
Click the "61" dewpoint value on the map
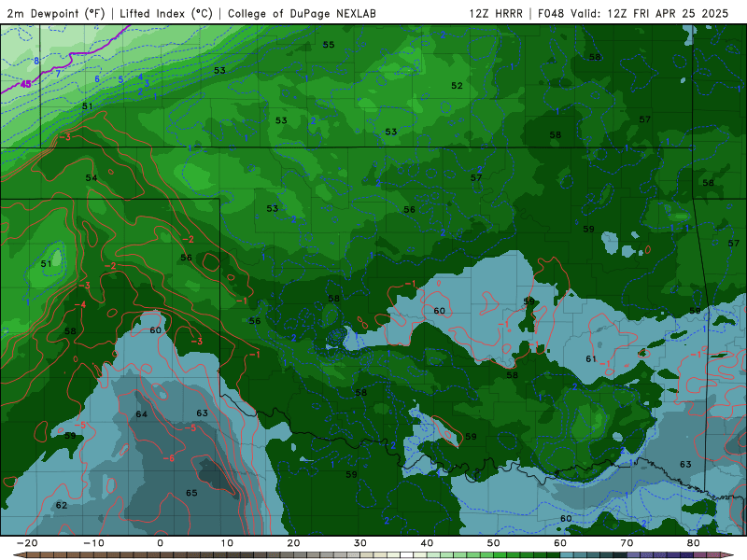click(x=591, y=359)
